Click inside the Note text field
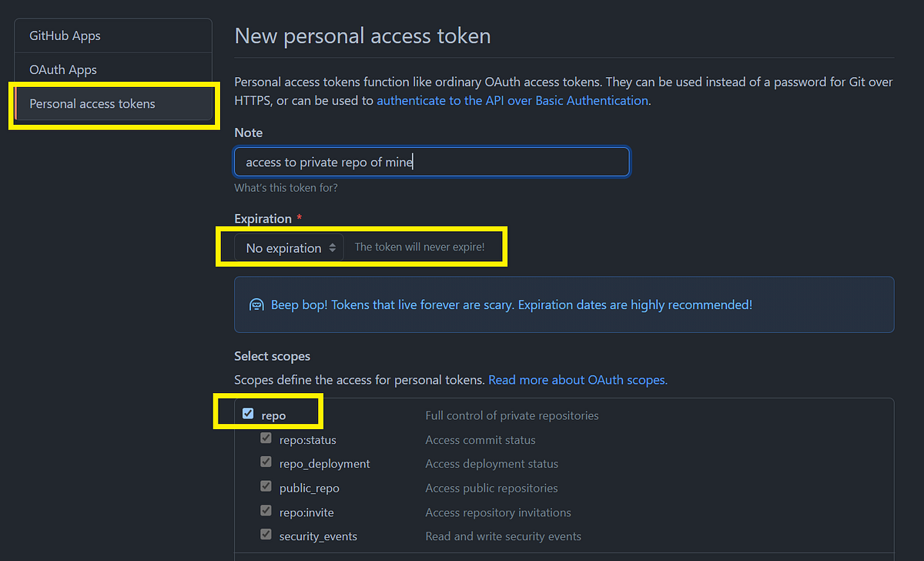Image resolution: width=924 pixels, height=561 pixels. click(x=431, y=161)
